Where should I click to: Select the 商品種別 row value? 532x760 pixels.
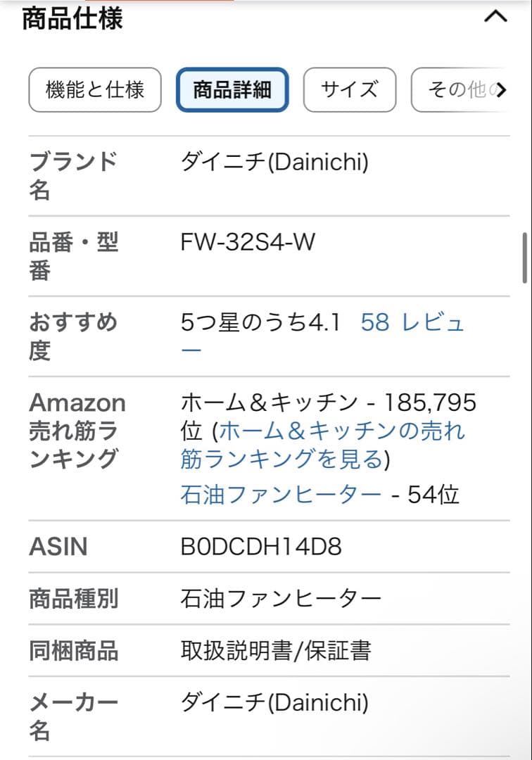(x=278, y=597)
